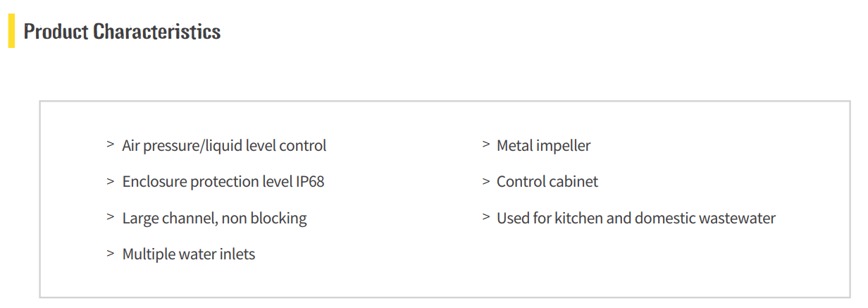
Task: Click the "Control cabinet" item
Action: 547,182
